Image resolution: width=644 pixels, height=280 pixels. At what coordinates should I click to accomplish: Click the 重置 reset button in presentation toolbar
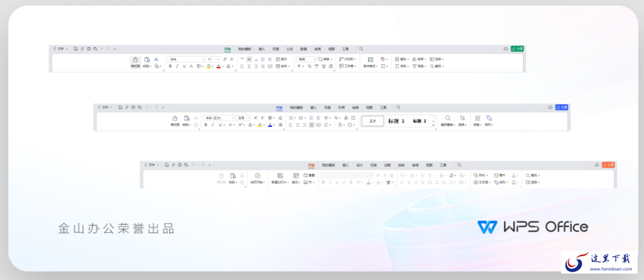pos(309,175)
